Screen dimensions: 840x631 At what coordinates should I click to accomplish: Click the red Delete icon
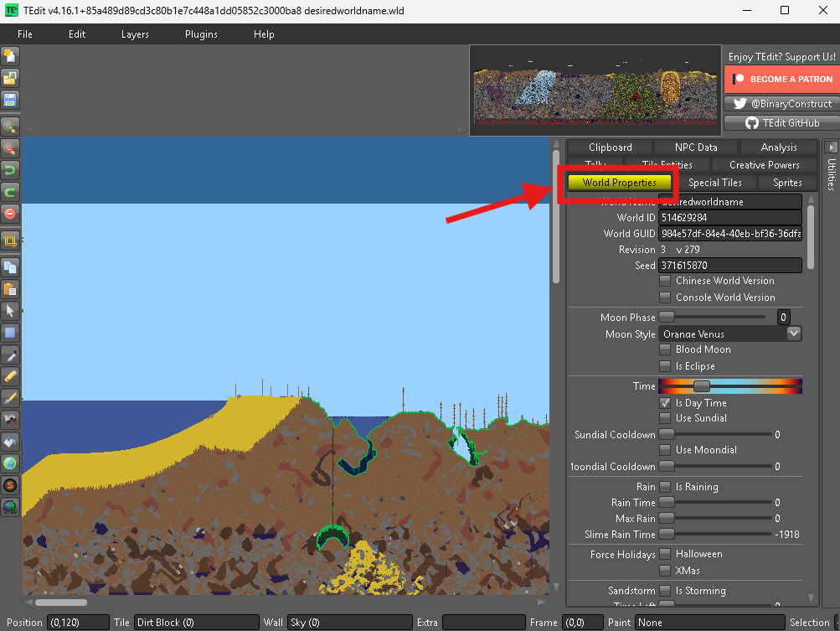(10, 214)
